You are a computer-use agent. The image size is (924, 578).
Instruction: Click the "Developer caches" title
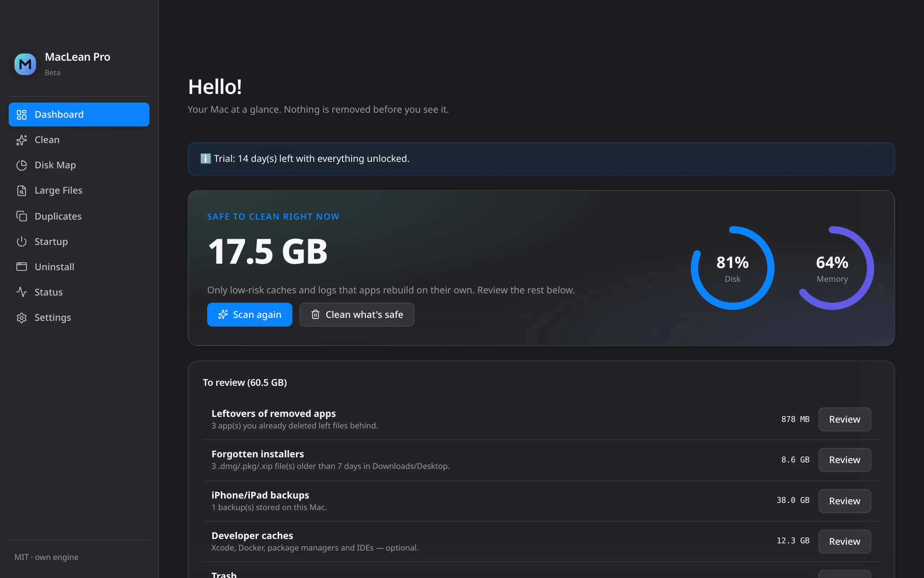coord(252,536)
